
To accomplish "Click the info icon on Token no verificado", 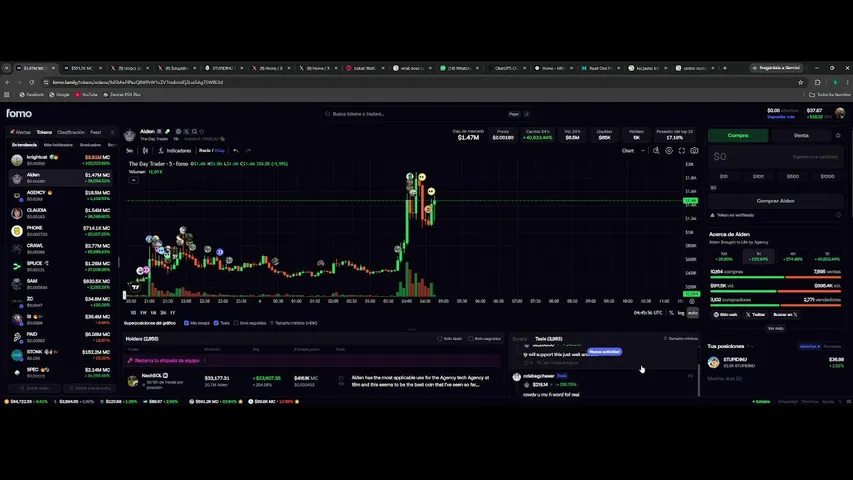I will [838, 215].
